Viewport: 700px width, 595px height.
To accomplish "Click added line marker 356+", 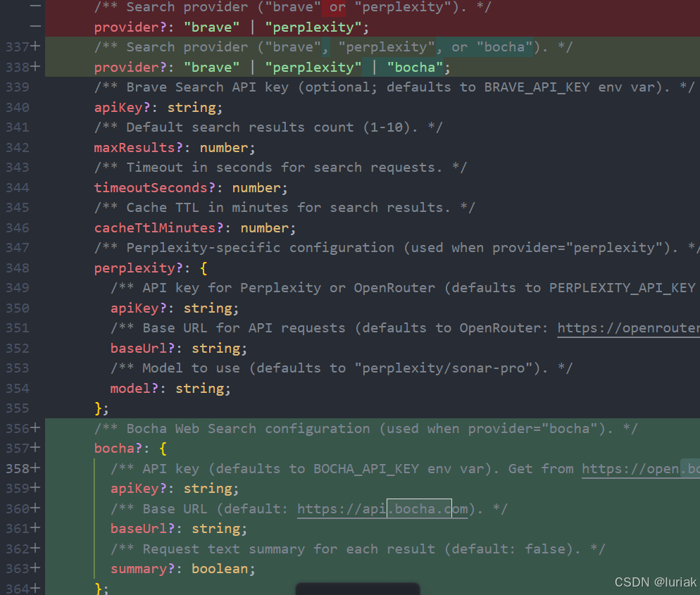I will click(x=23, y=429).
